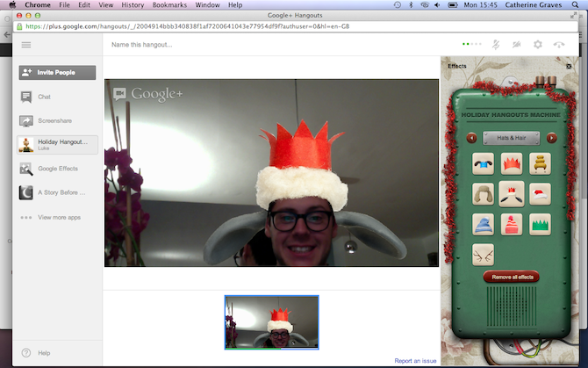This screenshot has width=588, height=368.
Task: Close the Effects panel
Action: coord(569,66)
